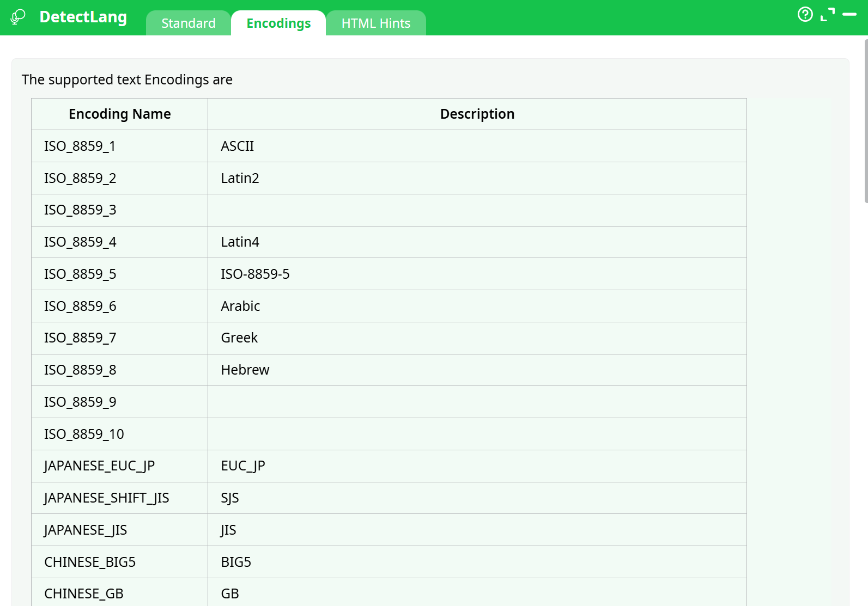Open the HTML Hints tab

pyautogui.click(x=375, y=23)
